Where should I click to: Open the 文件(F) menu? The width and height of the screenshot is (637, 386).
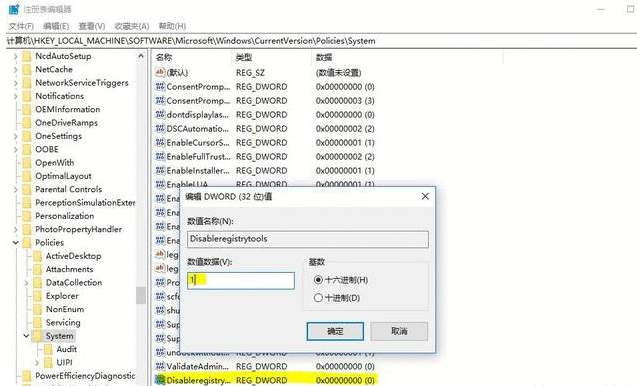pyautogui.click(x=21, y=26)
